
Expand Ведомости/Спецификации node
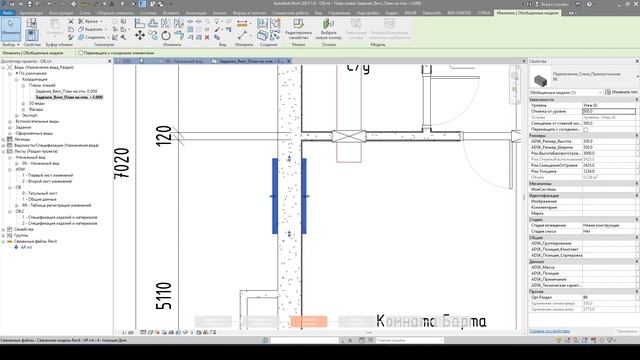tap(3, 145)
